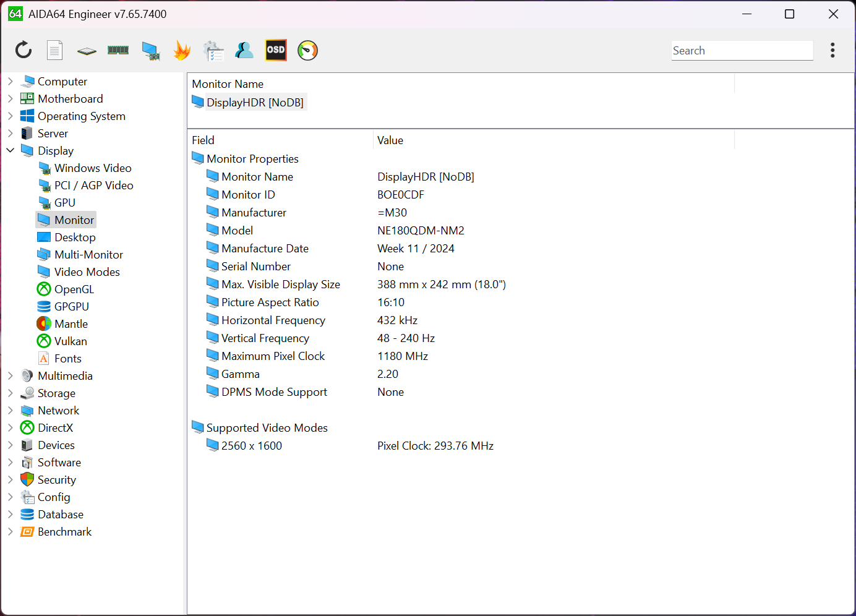Open the OSD panel icon
This screenshot has width=856, height=616.
point(276,50)
